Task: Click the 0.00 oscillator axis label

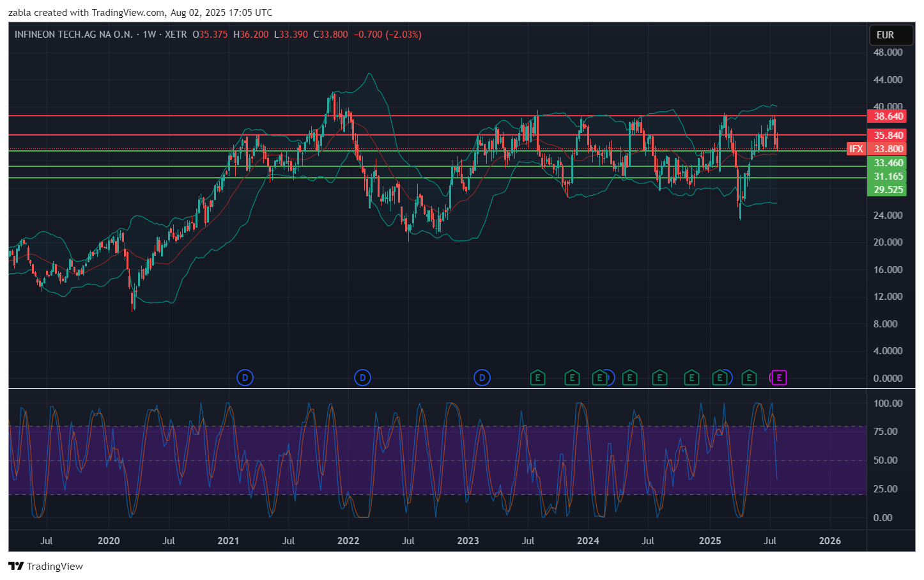Action: [x=882, y=518]
